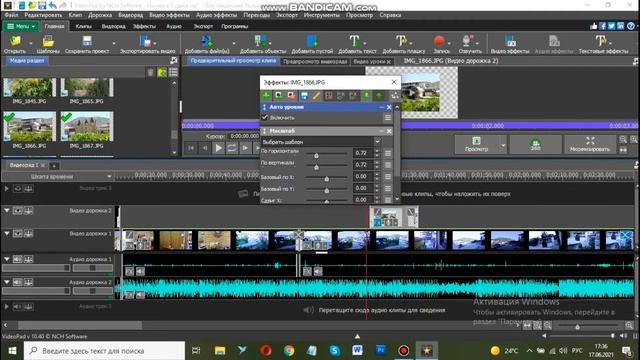Toggle lock icon on Video Track 2

29,211
